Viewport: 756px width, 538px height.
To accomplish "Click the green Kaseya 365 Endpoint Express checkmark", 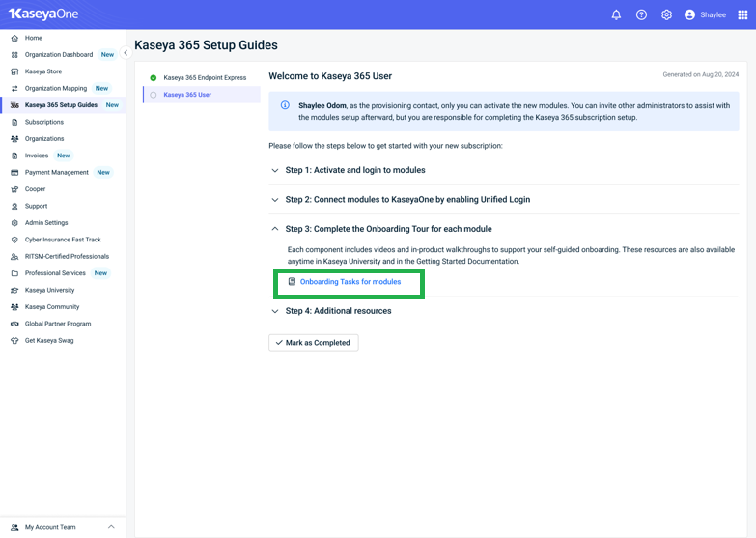I will [x=154, y=78].
